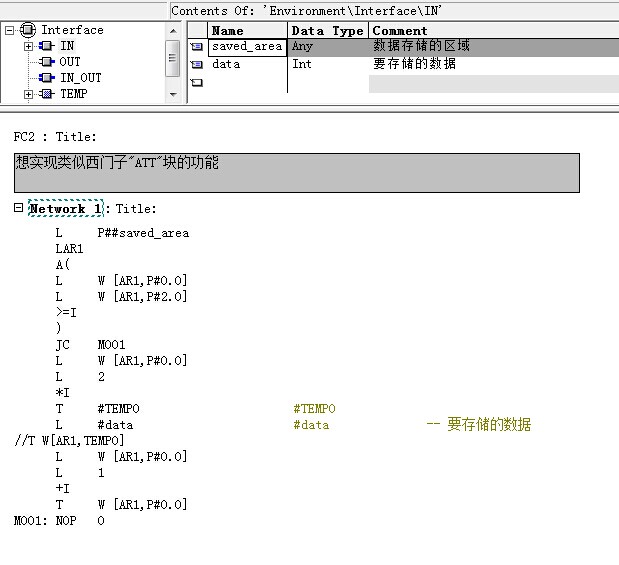Select the Interface root icon
Image resolution: width=619 pixels, height=565 pixels.
point(28,30)
